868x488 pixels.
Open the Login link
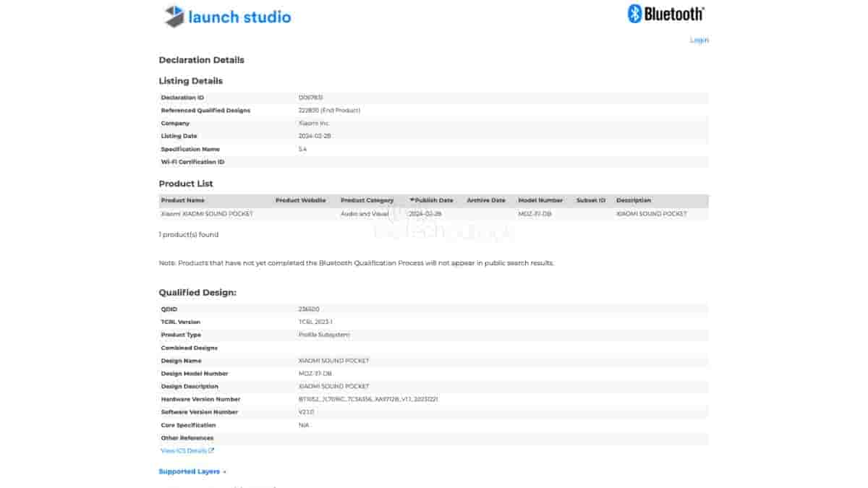(x=699, y=40)
